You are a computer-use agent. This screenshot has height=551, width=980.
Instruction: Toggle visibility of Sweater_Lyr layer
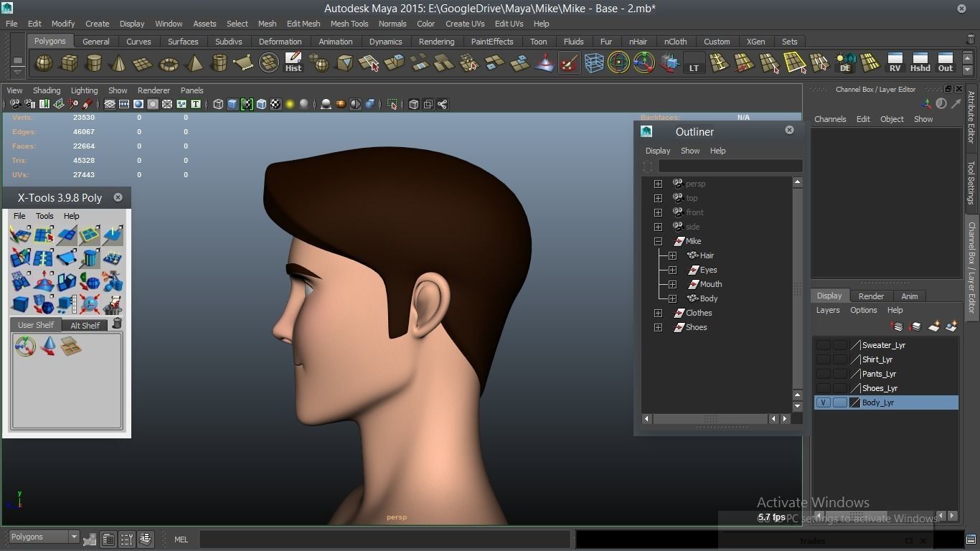tap(823, 345)
